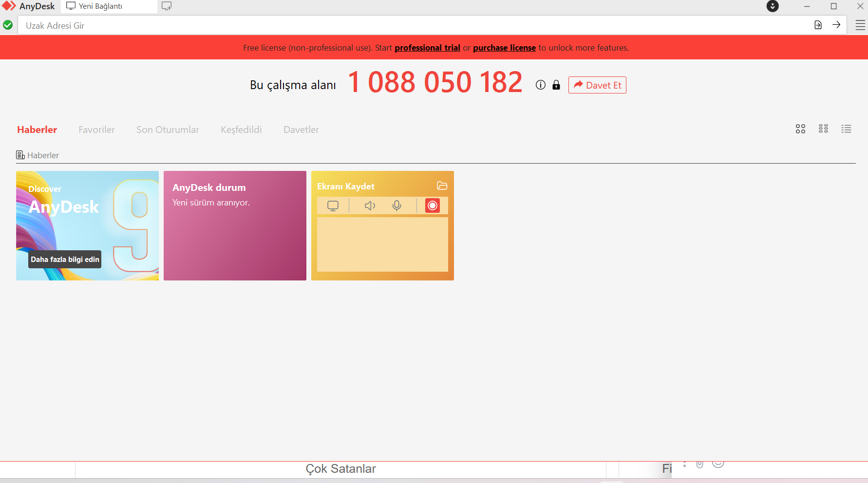Select the Yeni Bağlantı tab
Screen dimensions: 868x483
109,6
